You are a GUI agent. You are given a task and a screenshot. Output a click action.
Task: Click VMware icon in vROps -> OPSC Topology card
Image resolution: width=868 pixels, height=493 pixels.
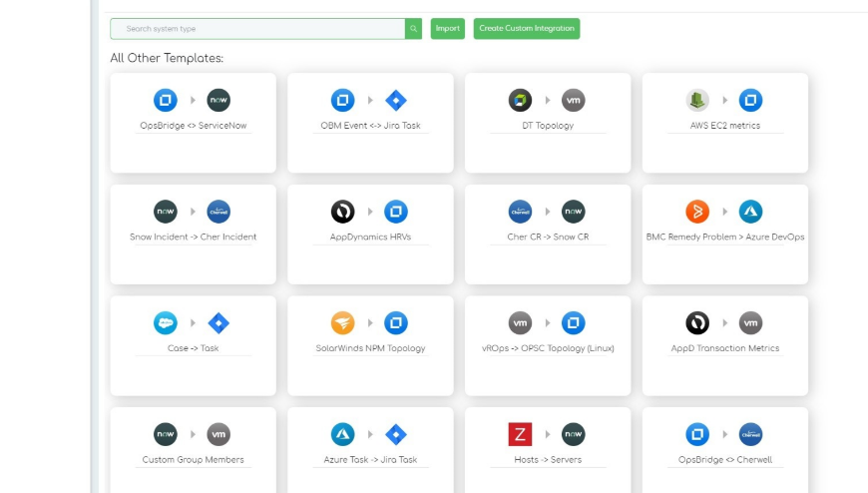point(521,323)
